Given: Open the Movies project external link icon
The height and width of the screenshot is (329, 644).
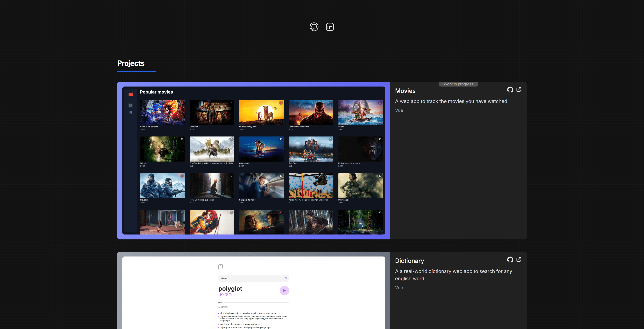Looking at the screenshot, I should coord(519,90).
